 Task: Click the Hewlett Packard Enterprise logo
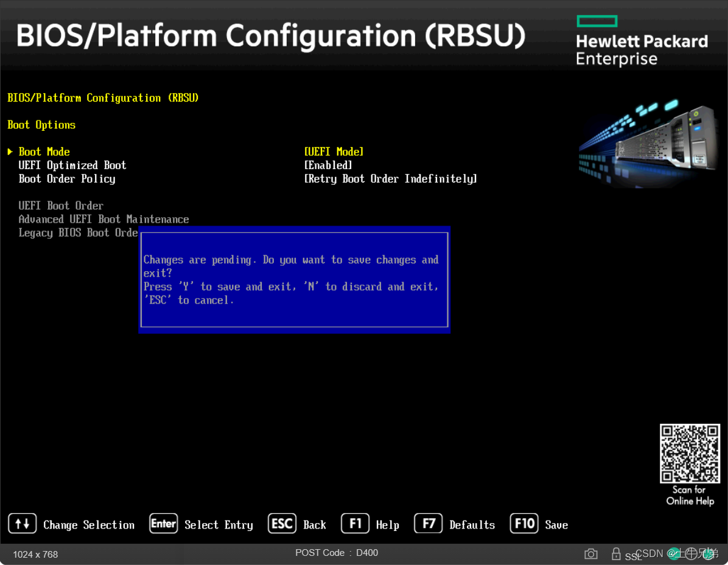click(x=642, y=40)
